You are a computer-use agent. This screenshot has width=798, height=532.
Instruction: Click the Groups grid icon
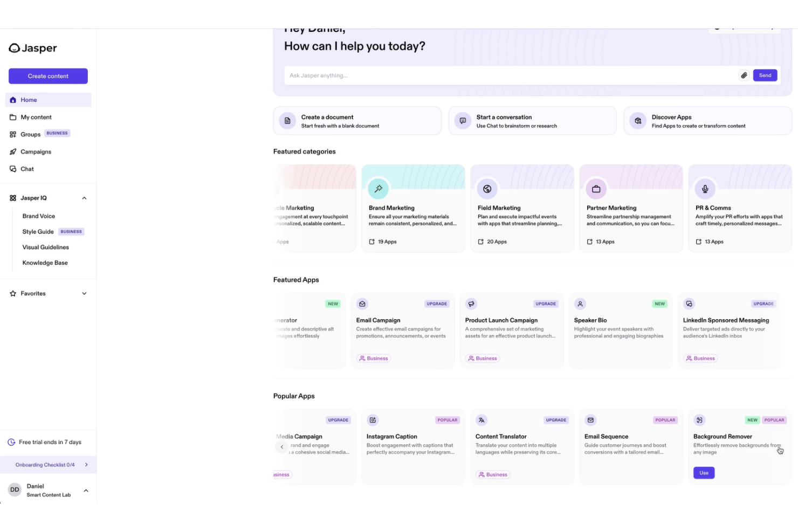pos(13,134)
